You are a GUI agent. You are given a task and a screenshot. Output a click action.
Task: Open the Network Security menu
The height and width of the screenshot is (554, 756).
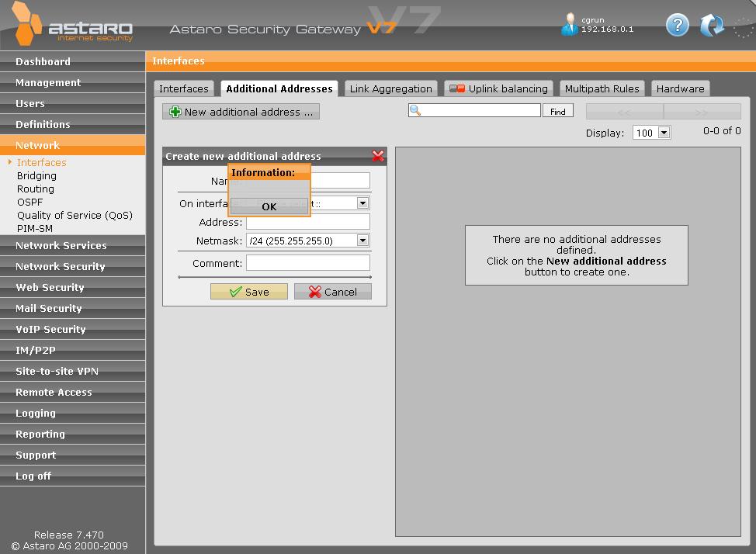(72, 266)
